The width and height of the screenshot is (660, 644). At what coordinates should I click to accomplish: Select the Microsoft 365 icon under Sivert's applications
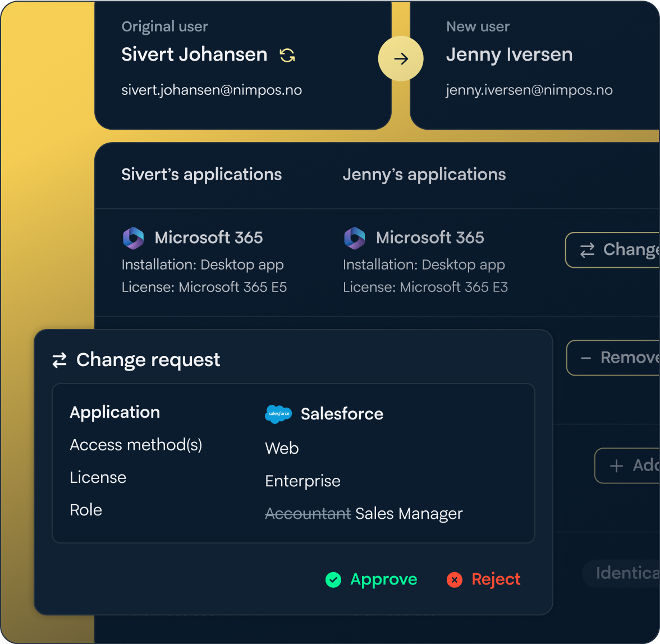click(133, 238)
